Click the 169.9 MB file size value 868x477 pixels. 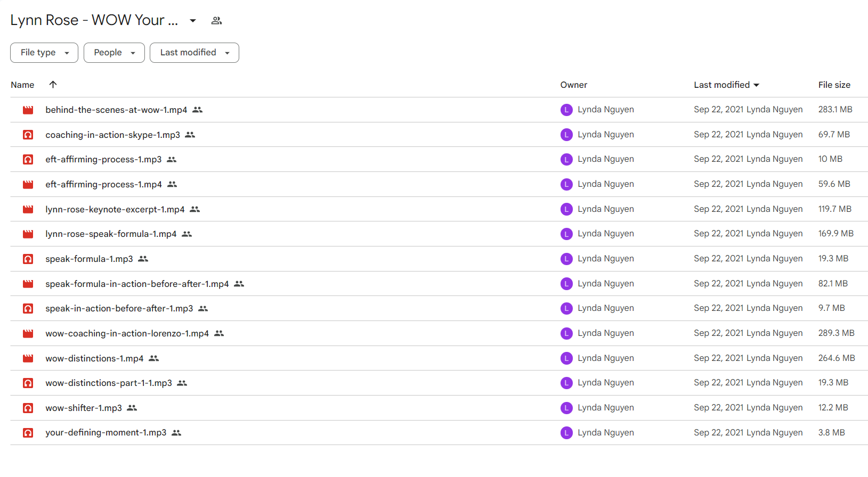(x=836, y=233)
